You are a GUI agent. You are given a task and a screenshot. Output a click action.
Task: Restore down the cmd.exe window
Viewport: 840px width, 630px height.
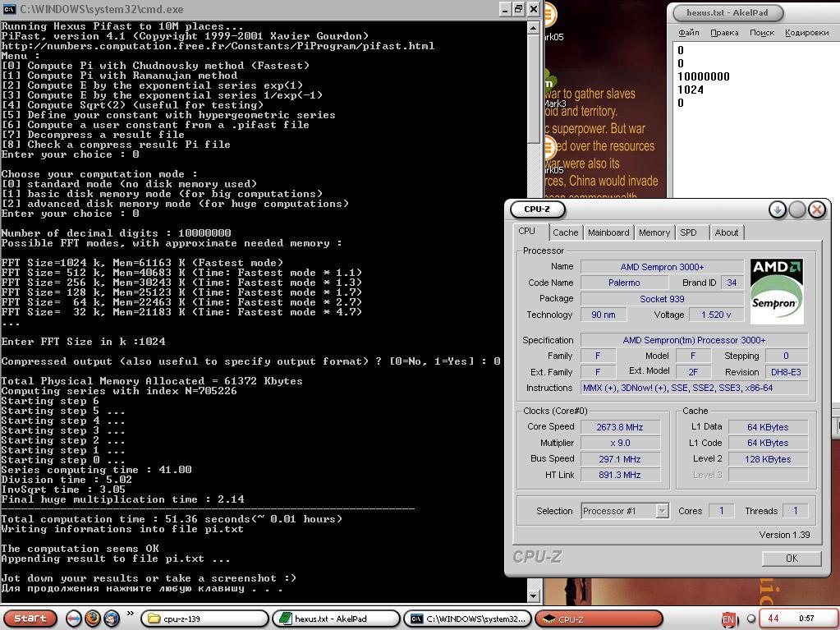519,9
